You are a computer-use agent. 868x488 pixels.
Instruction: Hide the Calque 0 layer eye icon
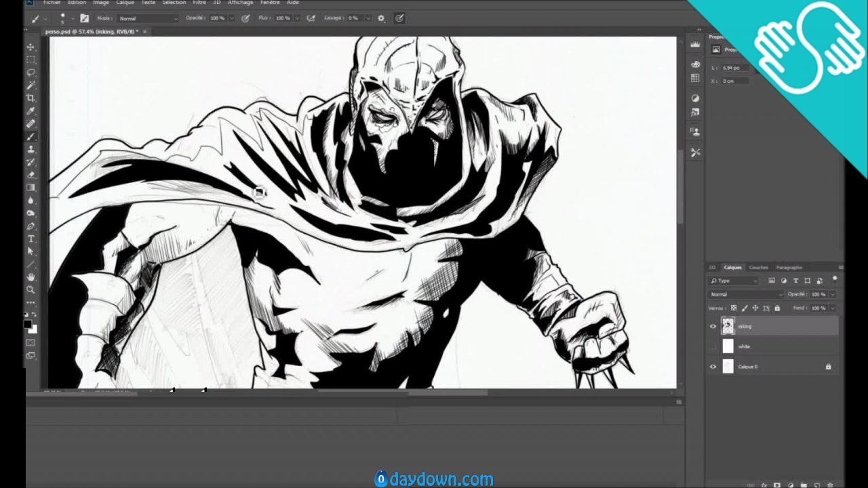(713, 367)
